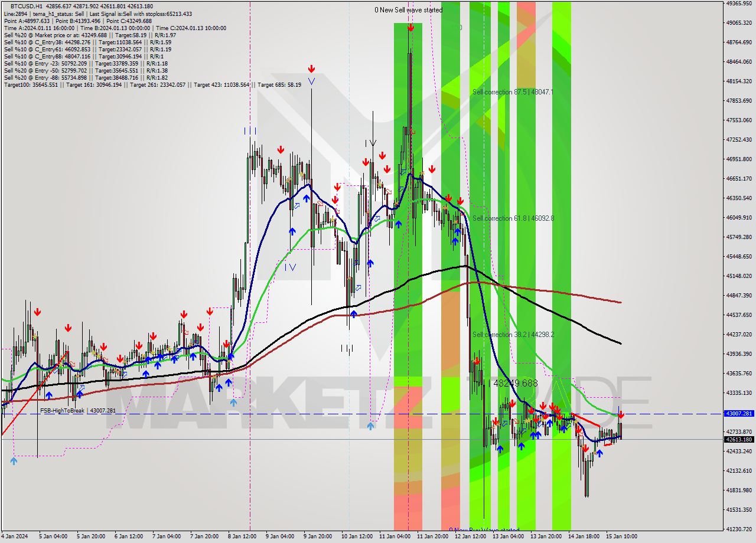The height and width of the screenshot is (543, 756).
Task: Click the 11 Jan 04:00 time label
Action: [x=395, y=537]
